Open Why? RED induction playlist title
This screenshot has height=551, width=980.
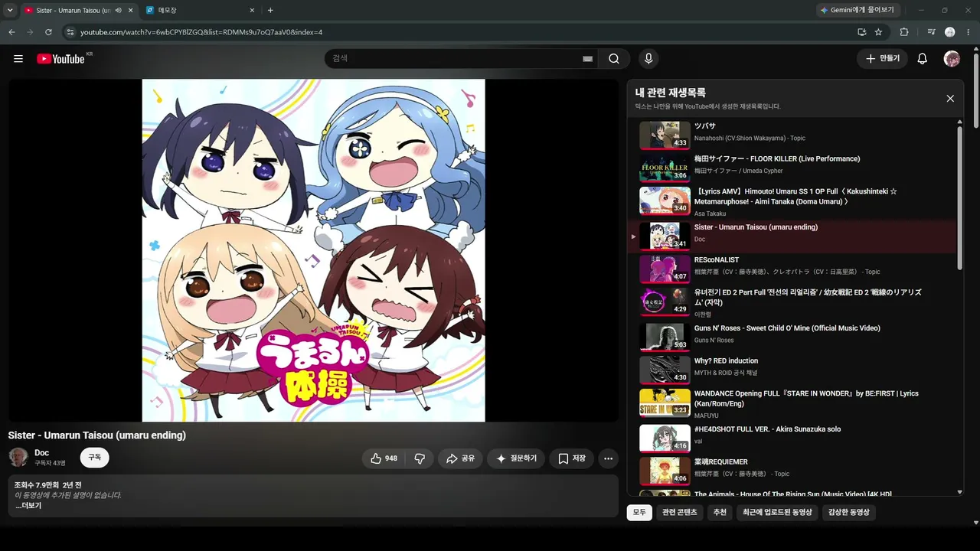point(726,361)
